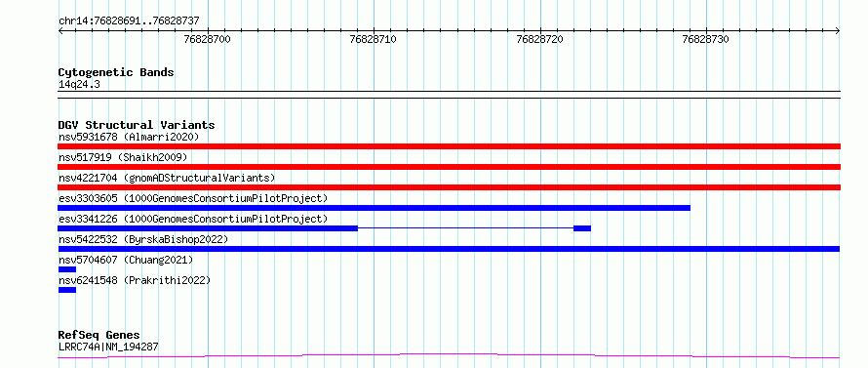Click the magenta LRRC74A gene line
Image resolution: width=868 pixels, height=368 pixels.
point(449,355)
